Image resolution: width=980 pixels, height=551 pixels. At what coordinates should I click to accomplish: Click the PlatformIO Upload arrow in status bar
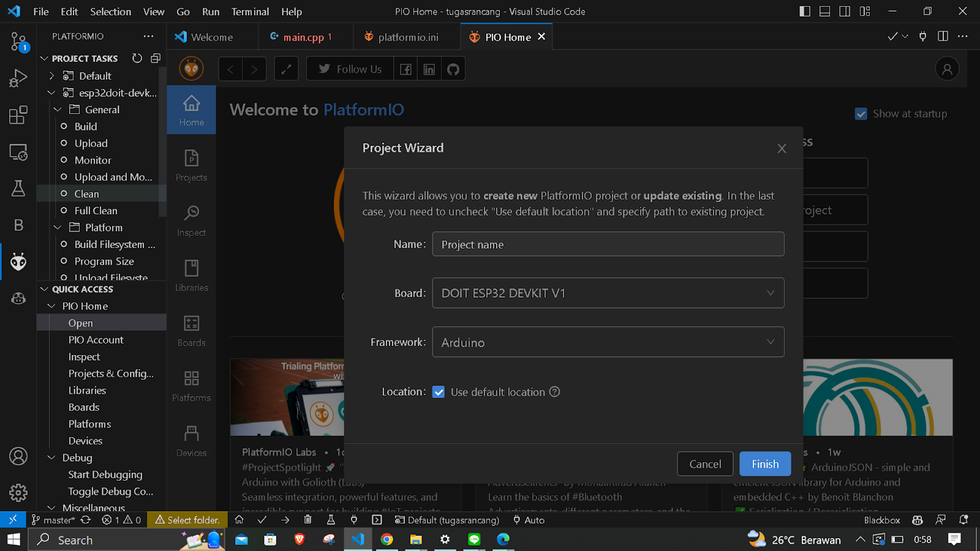[285, 520]
